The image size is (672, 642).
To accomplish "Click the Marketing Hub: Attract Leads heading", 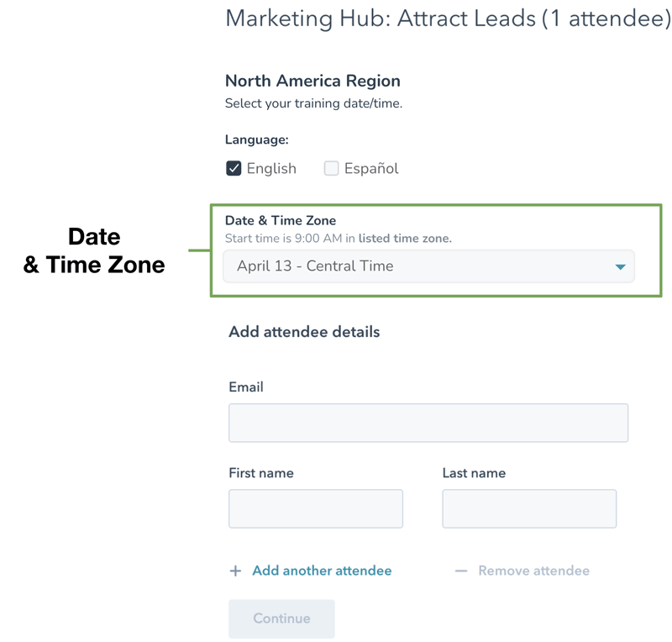I will [448, 18].
